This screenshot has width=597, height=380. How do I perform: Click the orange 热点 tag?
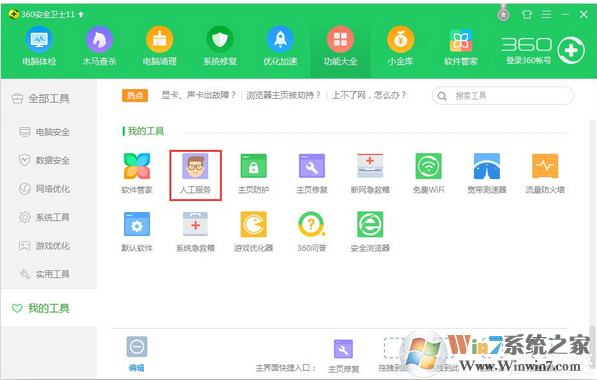pos(135,95)
